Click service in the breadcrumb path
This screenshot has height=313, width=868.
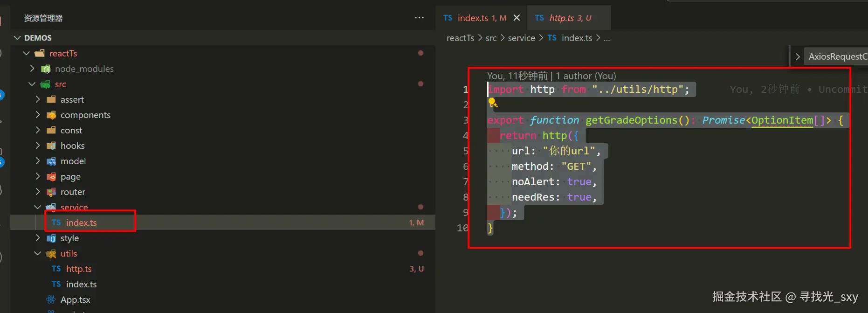(x=521, y=38)
